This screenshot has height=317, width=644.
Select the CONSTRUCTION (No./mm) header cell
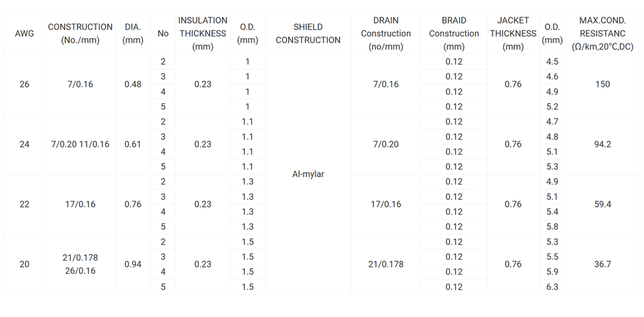pyautogui.click(x=80, y=33)
